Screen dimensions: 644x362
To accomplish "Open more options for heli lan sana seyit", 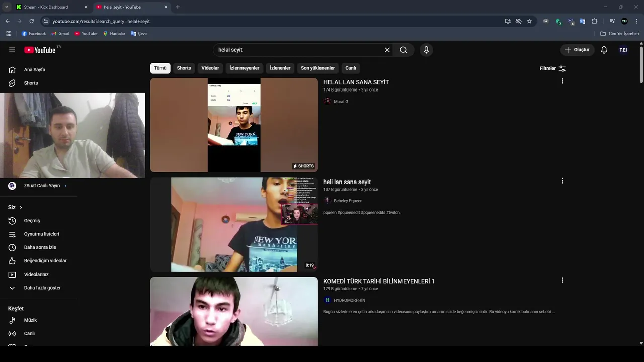I will point(562,181).
